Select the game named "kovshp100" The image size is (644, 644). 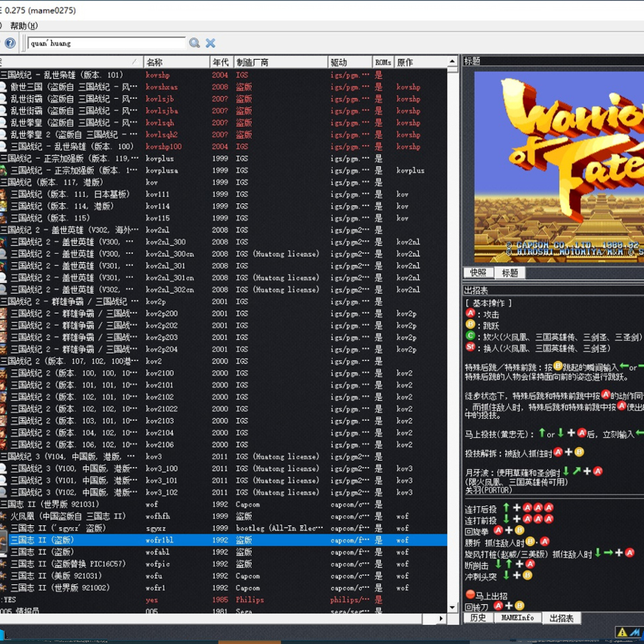coord(164,146)
